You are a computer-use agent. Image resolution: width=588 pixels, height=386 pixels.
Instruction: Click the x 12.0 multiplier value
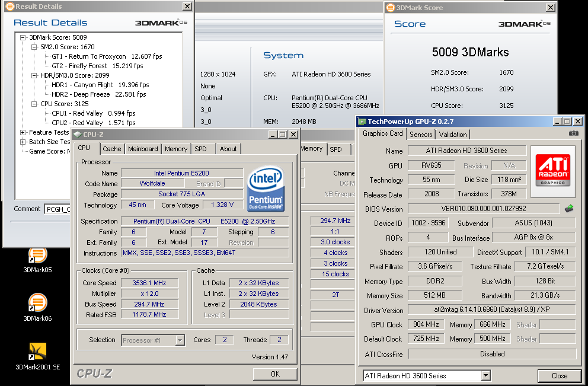tap(149, 294)
